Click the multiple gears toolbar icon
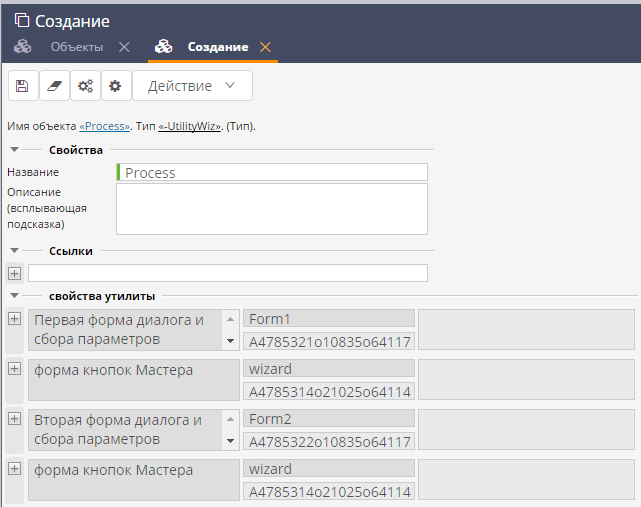 pyautogui.click(x=85, y=86)
